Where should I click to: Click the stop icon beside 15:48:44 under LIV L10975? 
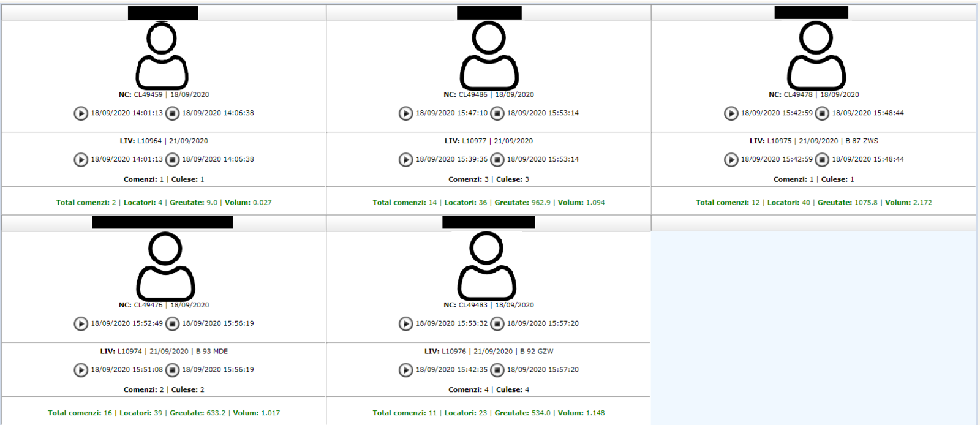tap(822, 160)
